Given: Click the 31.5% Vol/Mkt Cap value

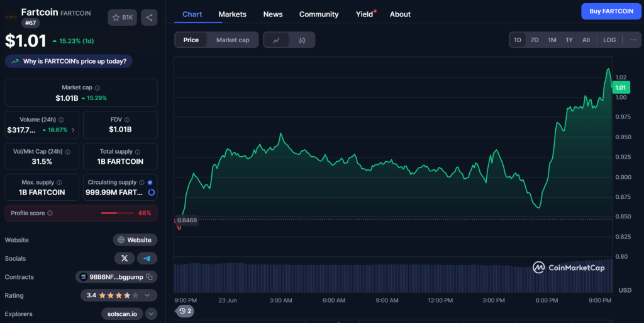Looking at the screenshot, I should (42, 161).
